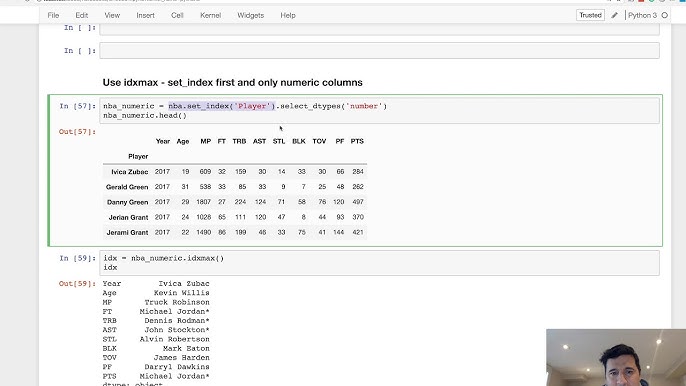Screen dimensions: 686x386
Task: Click the Out[57] output prompt area
Action: click(x=77, y=132)
